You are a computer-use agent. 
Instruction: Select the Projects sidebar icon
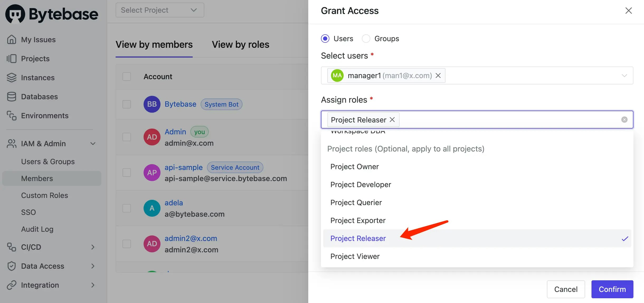[x=11, y=59]
